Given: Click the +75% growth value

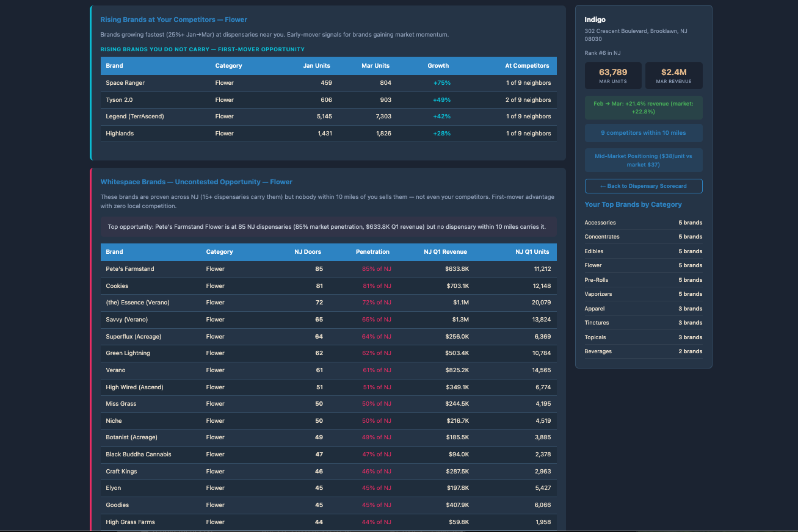Looking at the screenshot, I should [x=441, y=83].
